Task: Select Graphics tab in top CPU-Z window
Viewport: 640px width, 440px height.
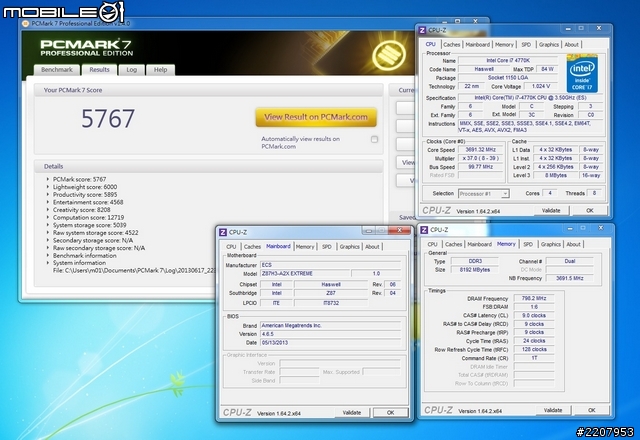Action: point(548,44)
